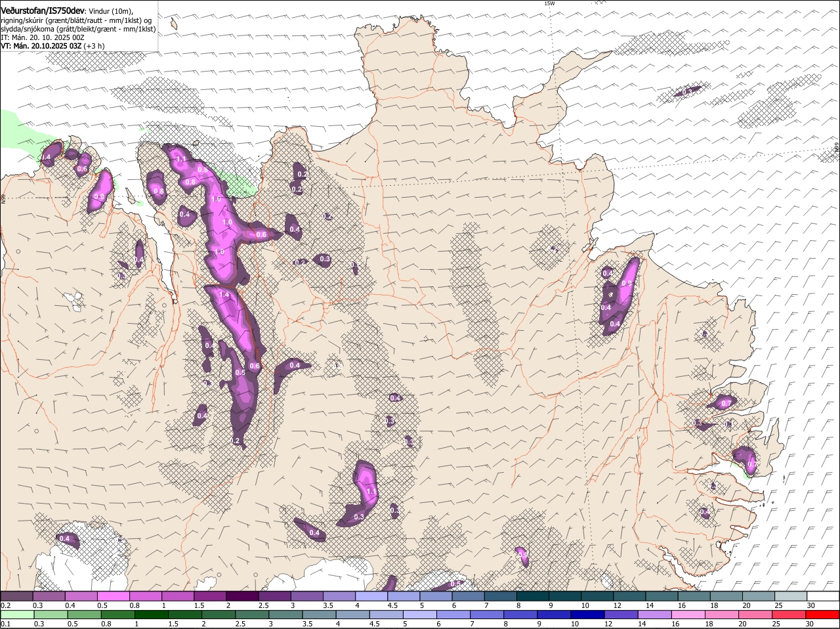Select the darkest green lower swatch starting at 1
Screen dimensions: 840x629
tap(151, 615)
